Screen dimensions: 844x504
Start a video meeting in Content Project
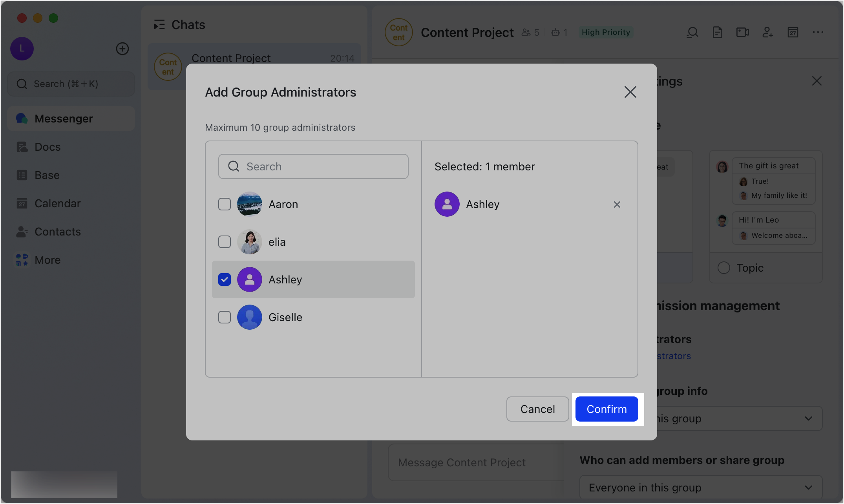pos(742,32)
